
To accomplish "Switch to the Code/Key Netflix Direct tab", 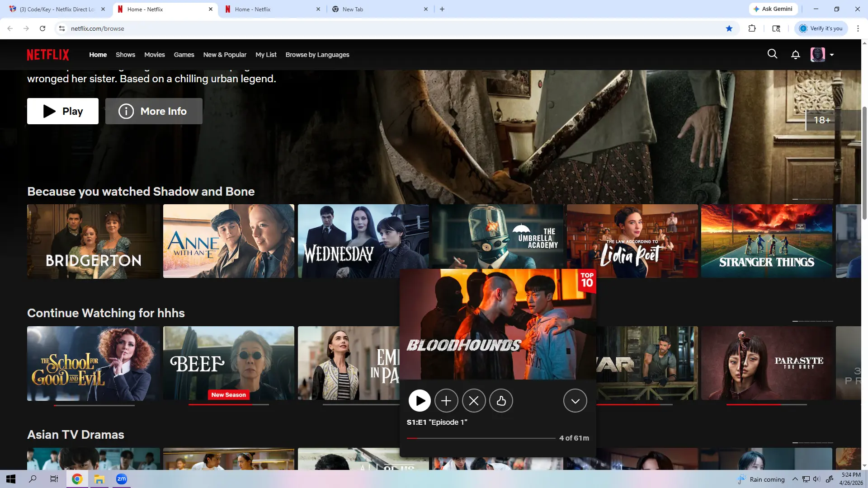I will [57, 9].
